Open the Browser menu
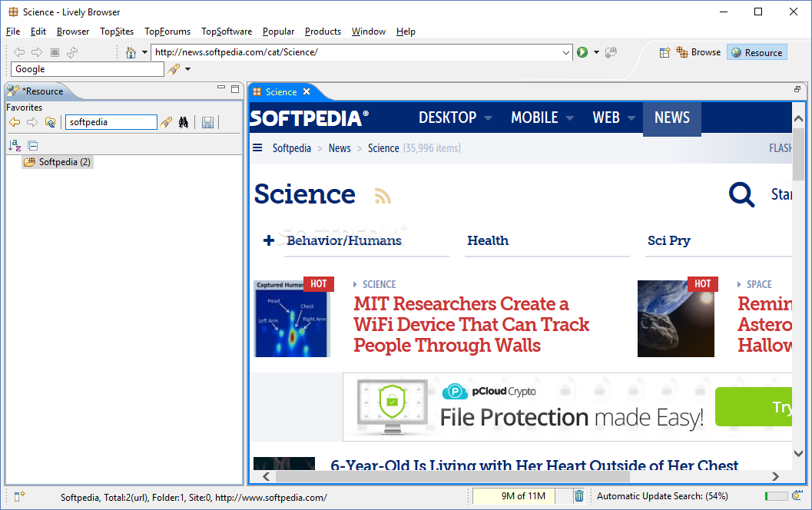Image resolution: width=812 pixels, height=510 pixels. 73,31
